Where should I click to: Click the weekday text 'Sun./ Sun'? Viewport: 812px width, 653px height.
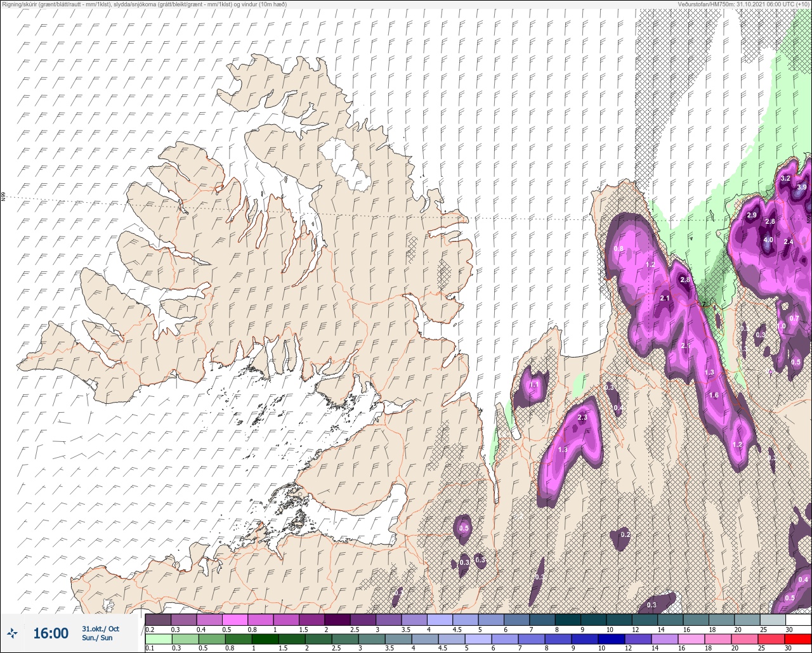(x=97, y=638)
